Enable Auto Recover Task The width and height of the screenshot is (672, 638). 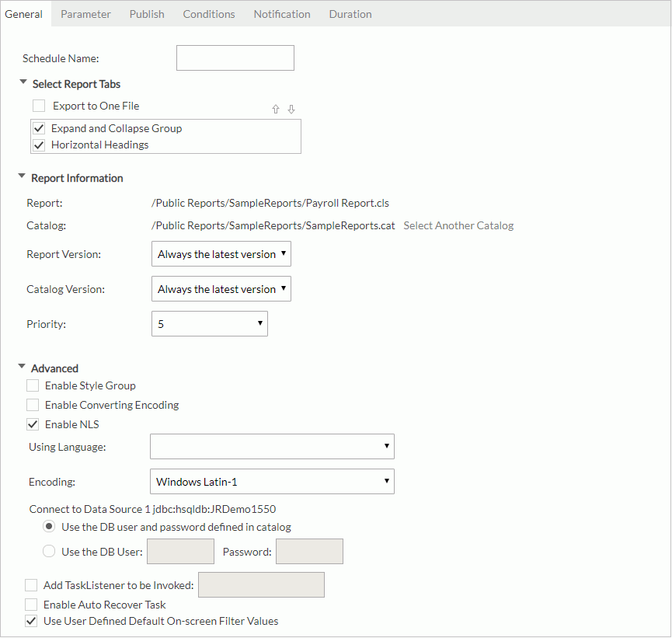coord(32,604)
